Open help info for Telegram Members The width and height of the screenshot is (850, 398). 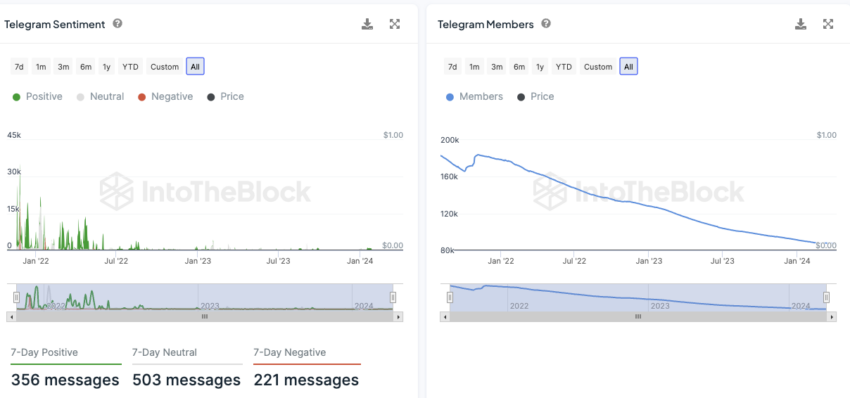click(546, 24)
